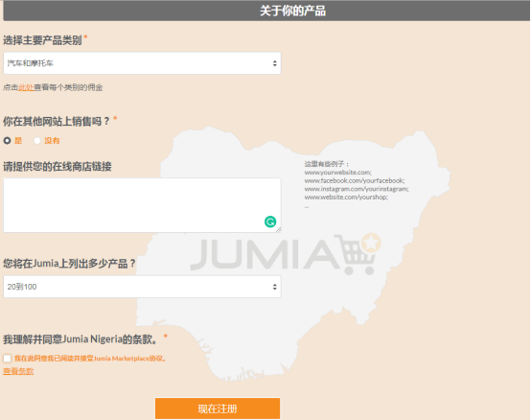Click the 我理解并同意Jumia Nigeria的条款 heading

pyautogui.click(x=81, y=339)
